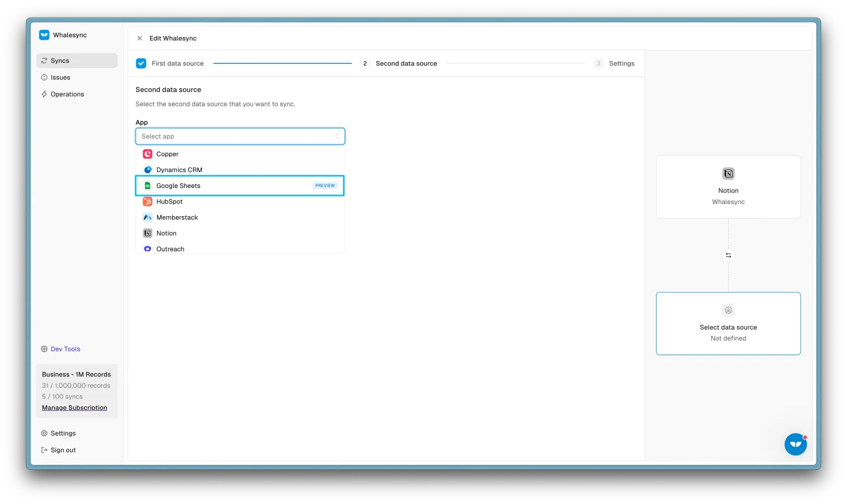The image size is (847, 504).
Task: Click the Settings gear icon in sidebar
Action: [44, 433]
